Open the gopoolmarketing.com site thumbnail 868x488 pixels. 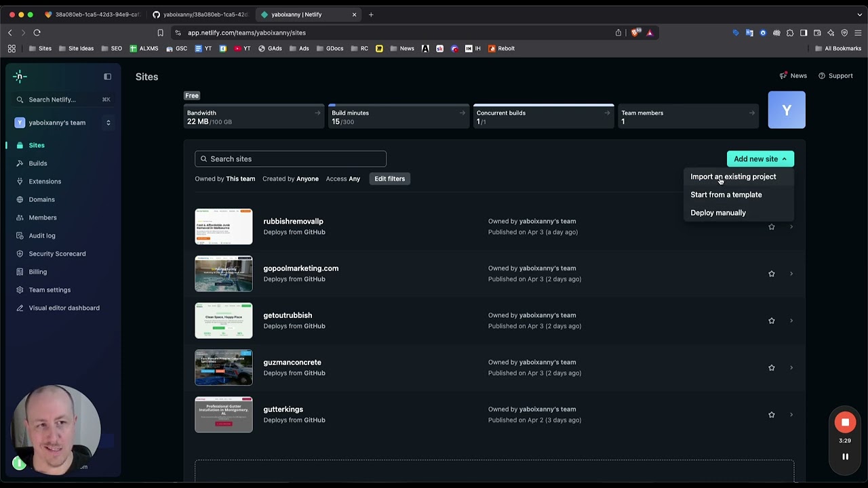click(x=224, y=274)
